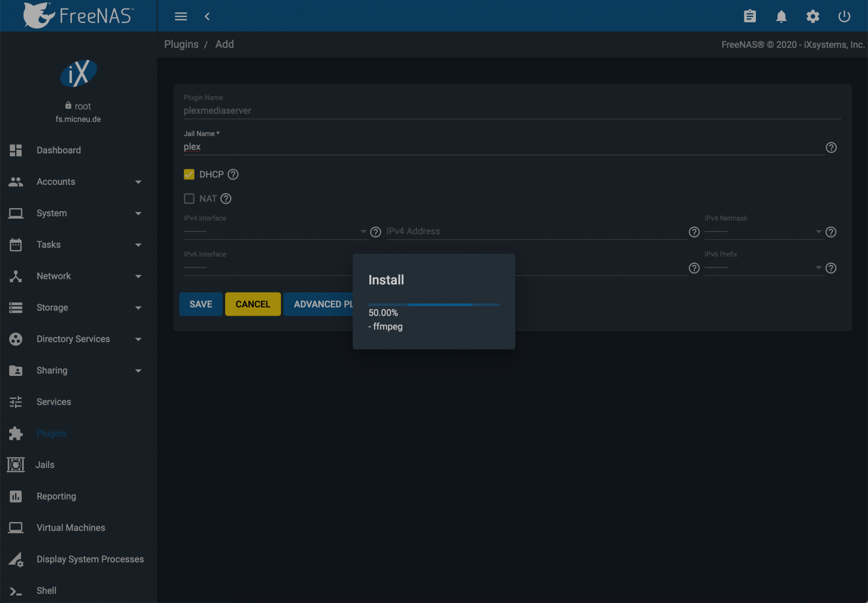Click the power button icon

[x=844, y=17]
